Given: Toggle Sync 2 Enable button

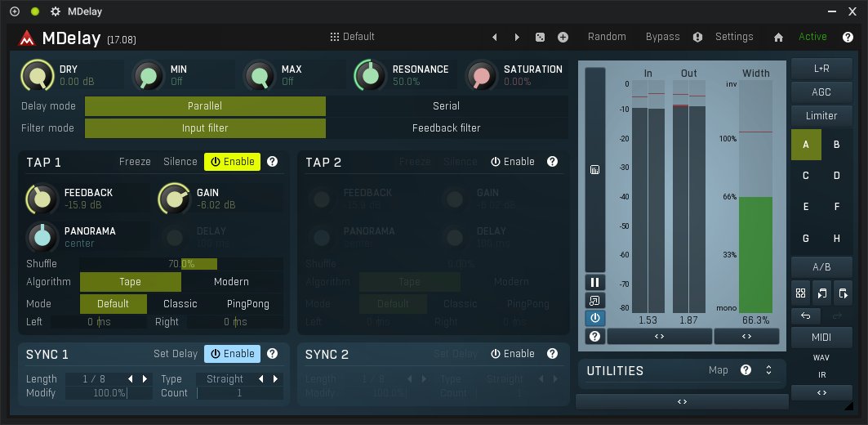Looking at the screenshot, I should 513,354.
